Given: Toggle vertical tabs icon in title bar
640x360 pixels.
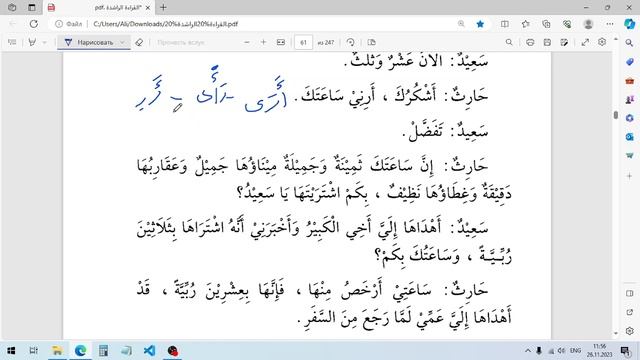Looking at the screenshot, I should [x=32, y=7].
